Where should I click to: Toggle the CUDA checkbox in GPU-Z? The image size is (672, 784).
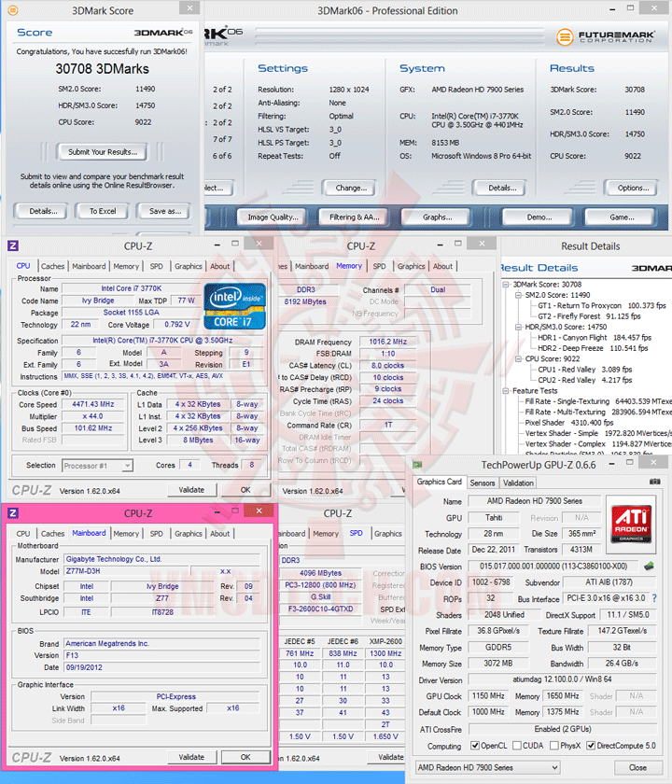tap(517, 746)
